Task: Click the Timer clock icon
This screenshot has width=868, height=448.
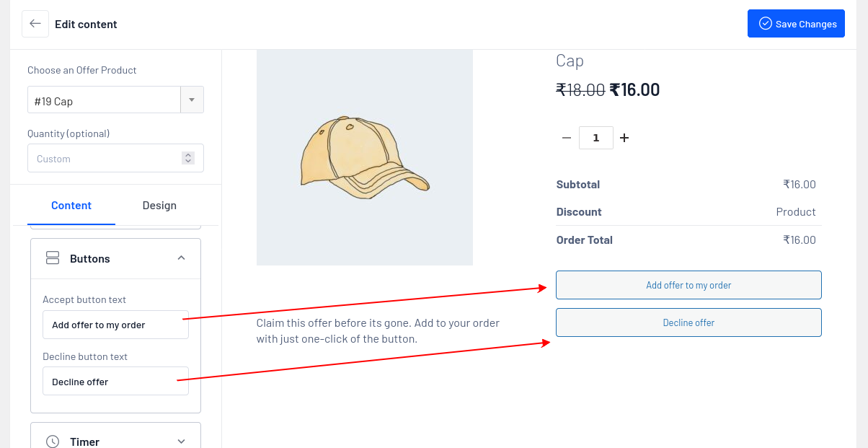Action: click(53, 442)
